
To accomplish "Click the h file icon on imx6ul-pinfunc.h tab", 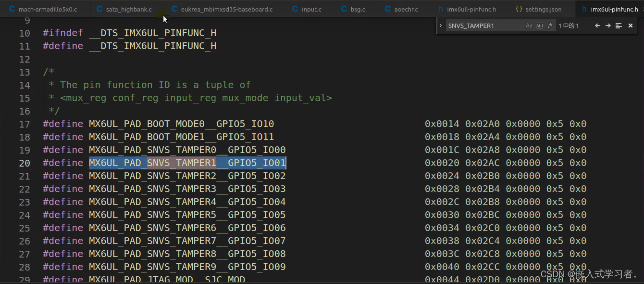I will 584,9.
